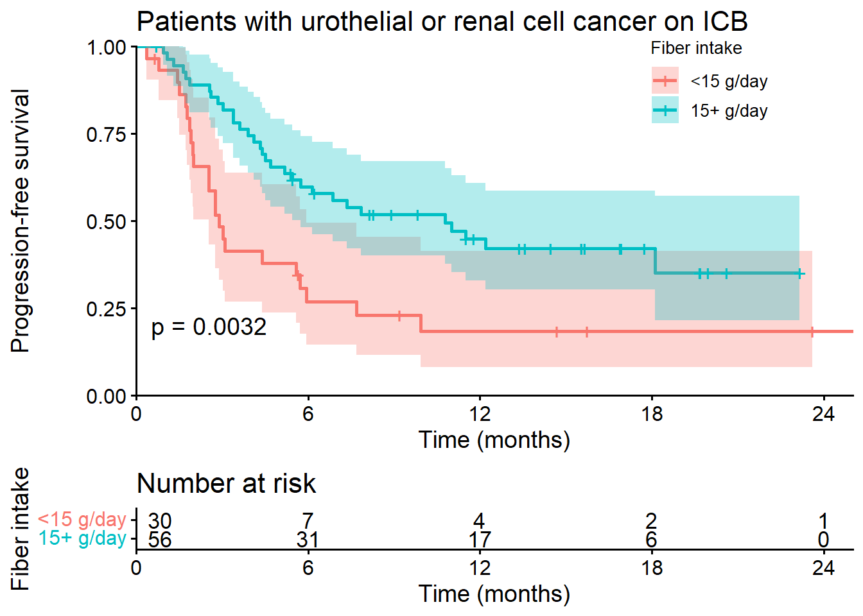Click the vertical 'Fiber intake' risk table axis label
This screenshot has height=616, width=863.
(21, 529)
